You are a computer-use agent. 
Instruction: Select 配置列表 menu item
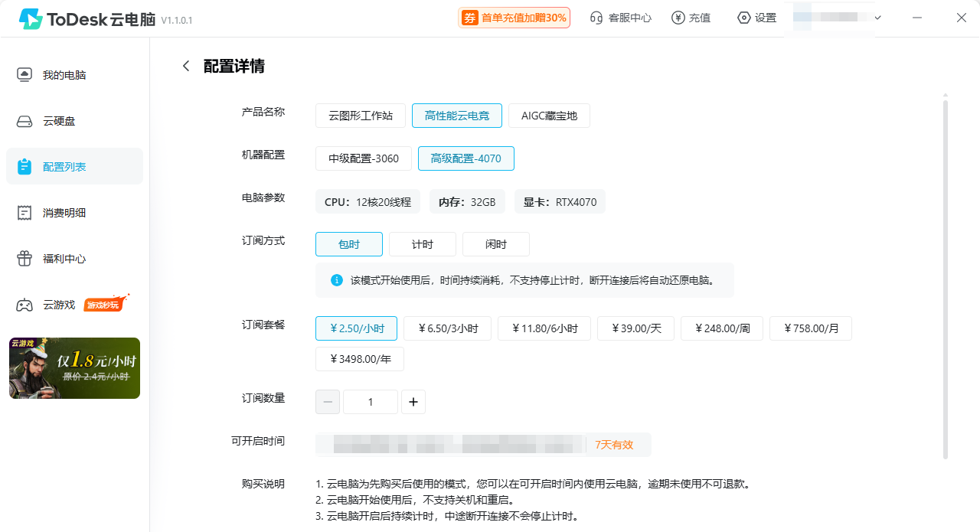74,166
